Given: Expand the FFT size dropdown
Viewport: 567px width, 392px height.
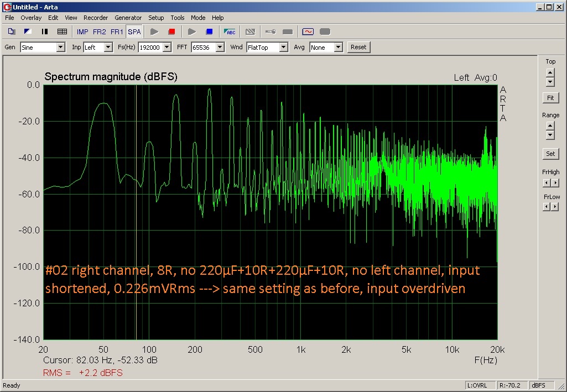Looking at the screenshot, I should coord(220,48).
